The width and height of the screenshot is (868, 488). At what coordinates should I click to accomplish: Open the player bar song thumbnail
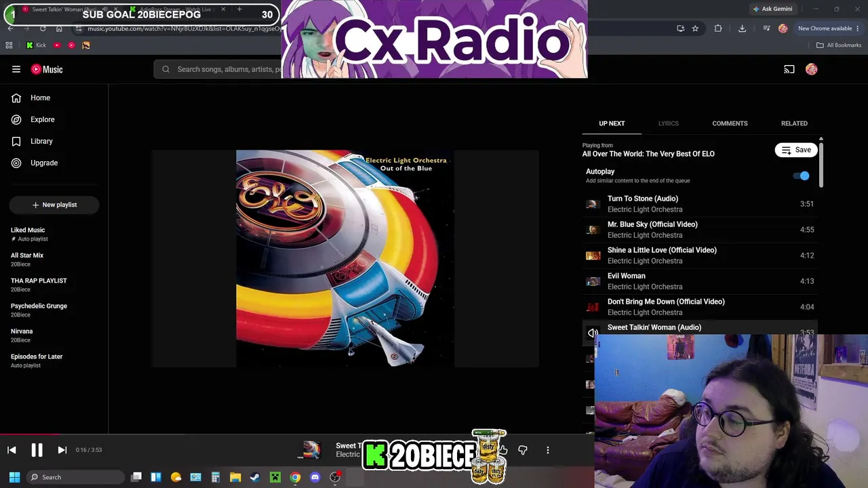pyautogui.click(x=311, y=450)
